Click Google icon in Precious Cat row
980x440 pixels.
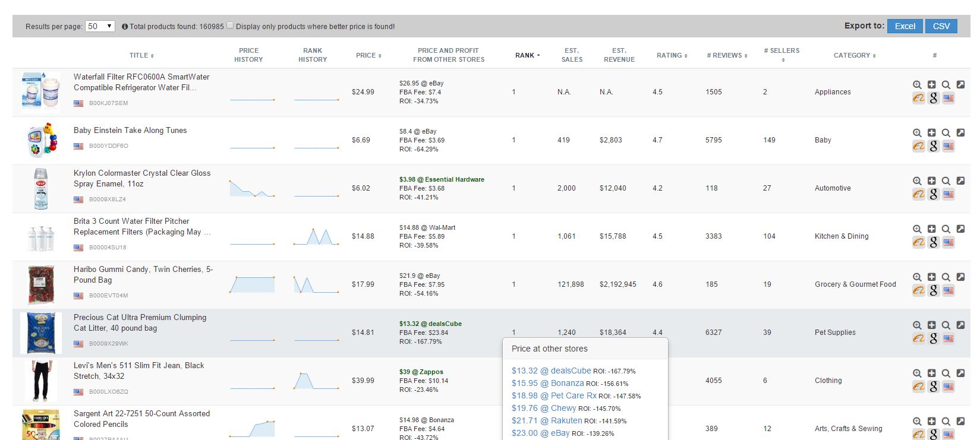934,338
